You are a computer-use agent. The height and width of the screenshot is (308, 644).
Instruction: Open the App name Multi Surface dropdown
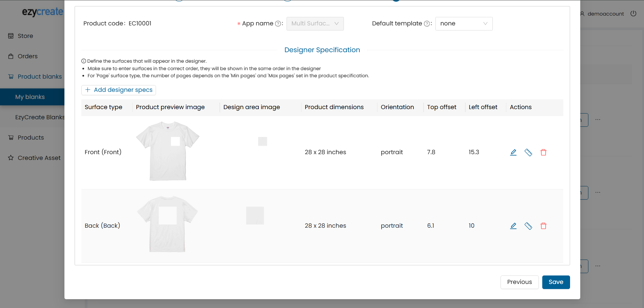[x=315, y=24]
